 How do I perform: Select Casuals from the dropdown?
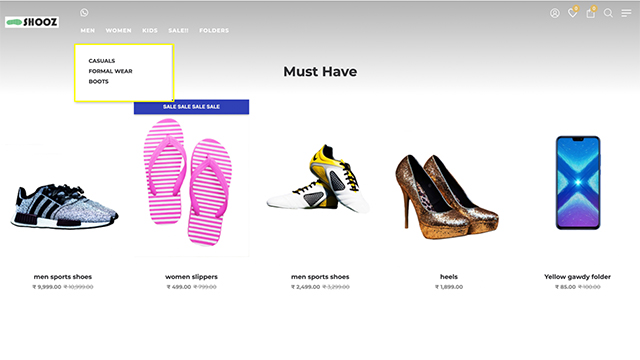(x=102, y=61)
